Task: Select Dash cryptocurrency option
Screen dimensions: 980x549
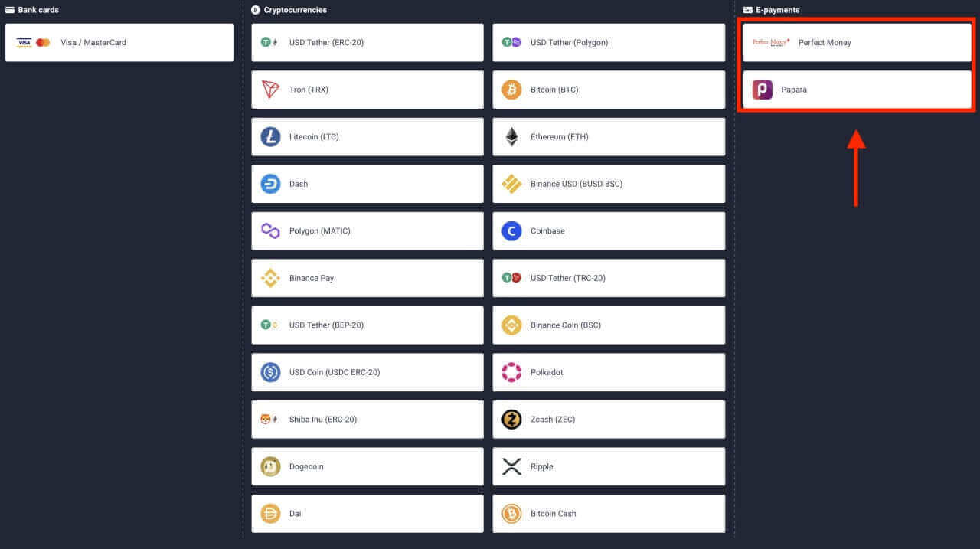Action: click(x=367, y=184)
